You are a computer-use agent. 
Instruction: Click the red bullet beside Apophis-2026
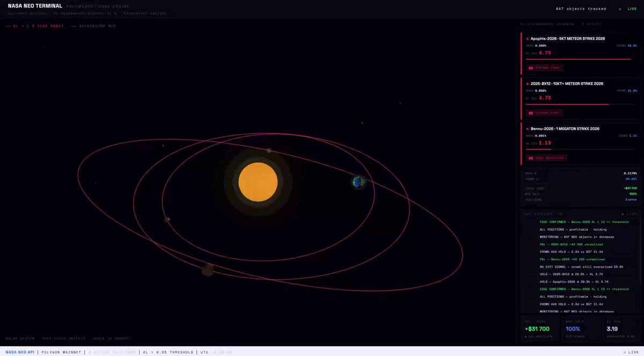[528, 39]
